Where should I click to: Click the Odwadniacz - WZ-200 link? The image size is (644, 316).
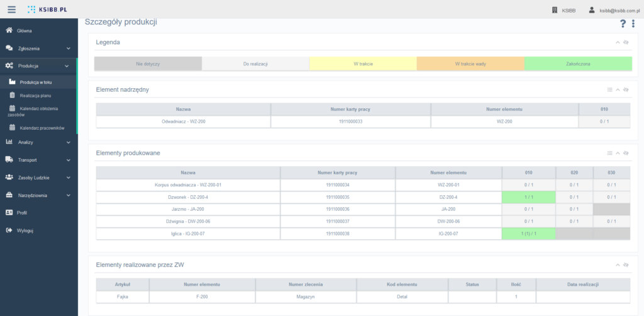[183, 121]
